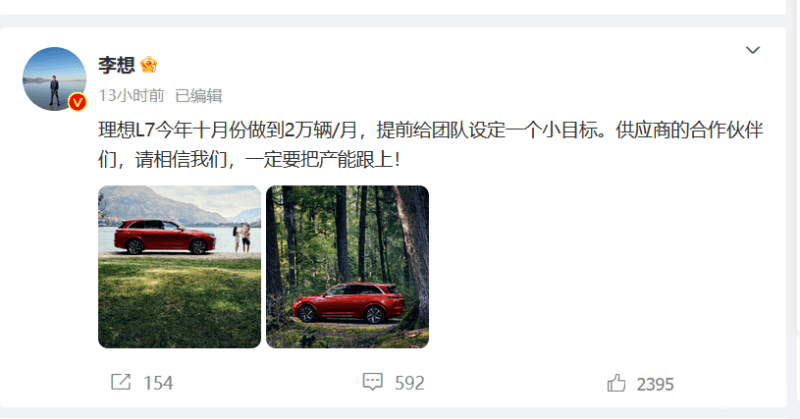Click the 2395 likes count
The width and height of the screenshot is (800, 419).
click(655, 384)
